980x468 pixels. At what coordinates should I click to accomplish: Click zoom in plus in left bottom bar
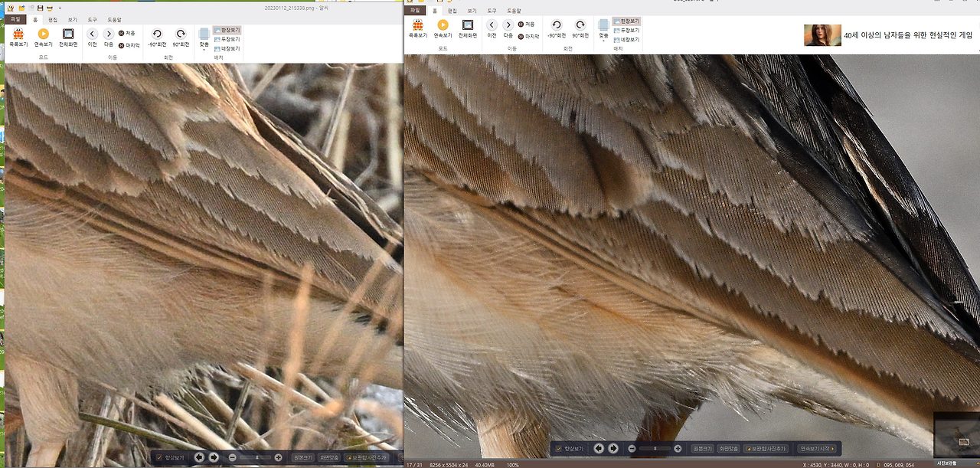pyautogui.click(x=279, y=457)
